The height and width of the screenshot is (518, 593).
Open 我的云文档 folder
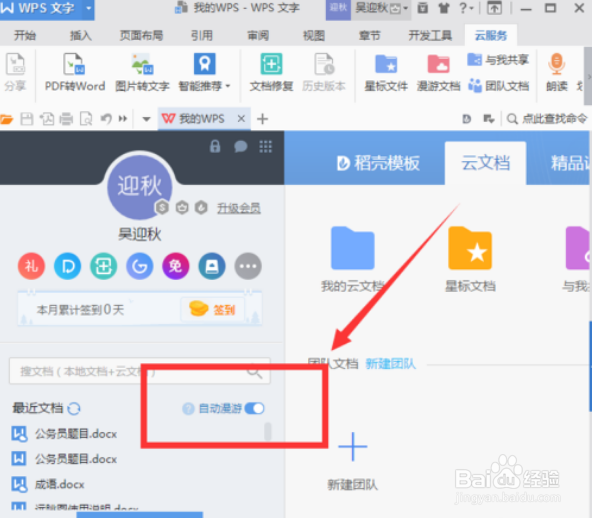pyautogui.click(x=352, y=259)
